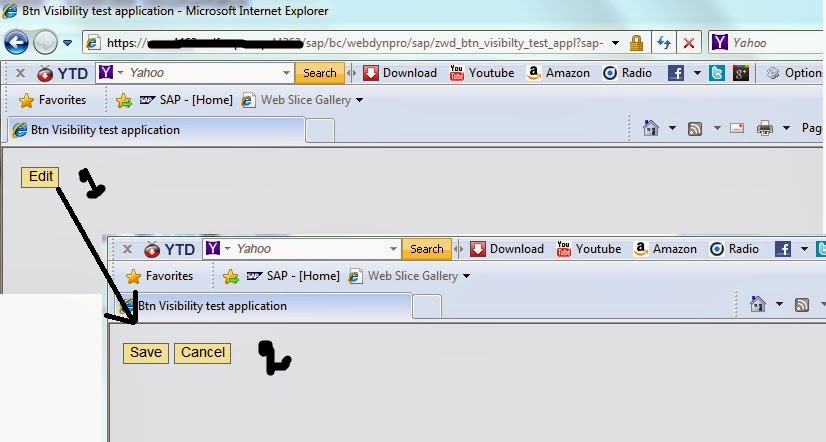Click the Print icon in upper command bar
The image size is (826, 442).
pos(765,128)
